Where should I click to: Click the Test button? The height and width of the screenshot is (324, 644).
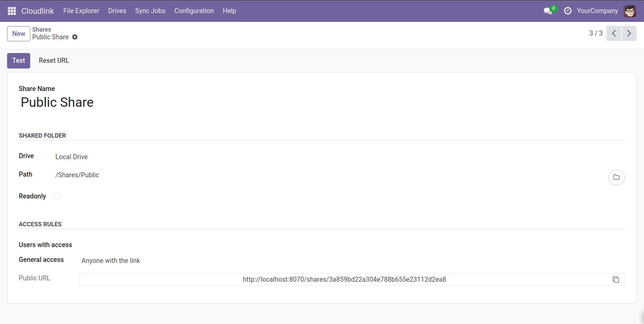pyautogui.click(x=18, y=61)
